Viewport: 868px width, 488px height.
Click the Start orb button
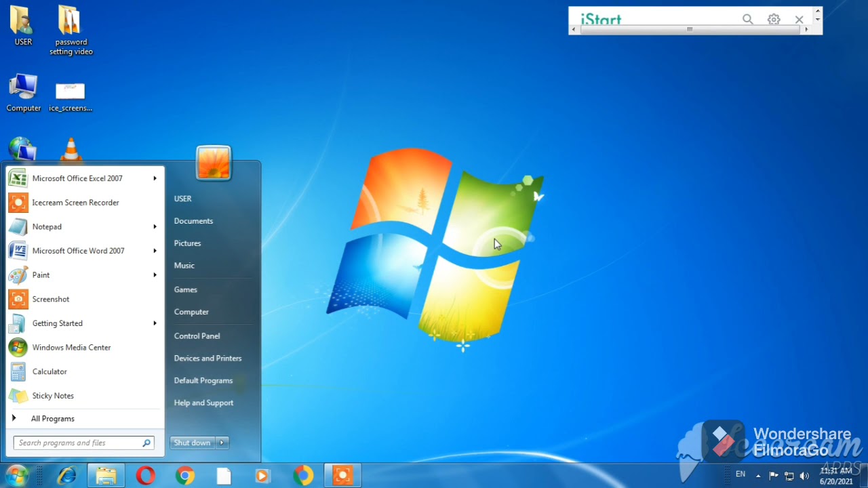tap(16, 475)
